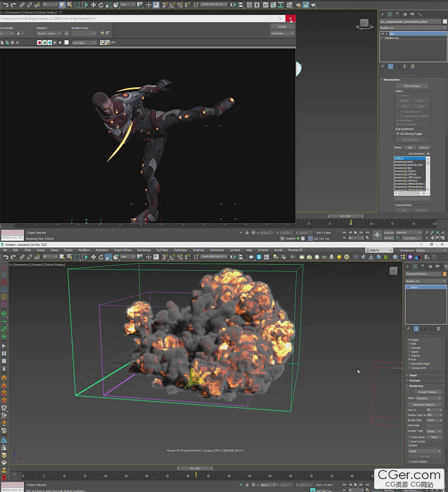Viewport: 448px width, 492px height.
Task: Click Volumetric Options button
Action: click(425, 404)
